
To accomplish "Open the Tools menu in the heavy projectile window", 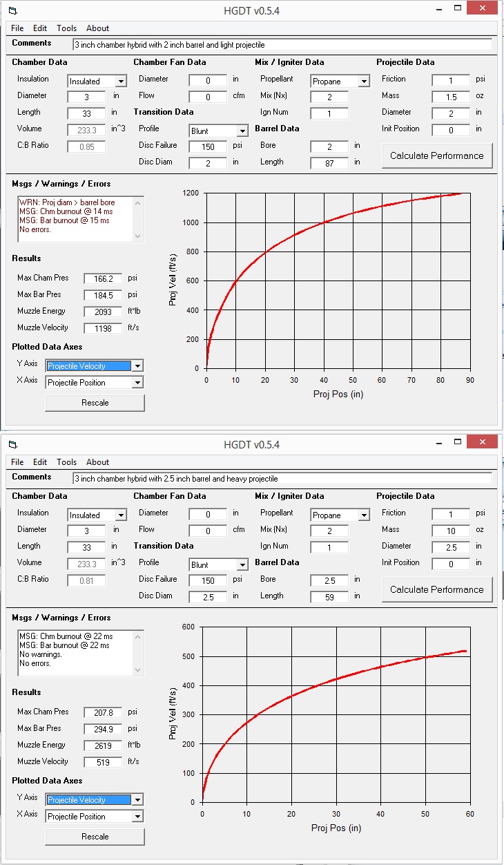I will click(67, 462).
